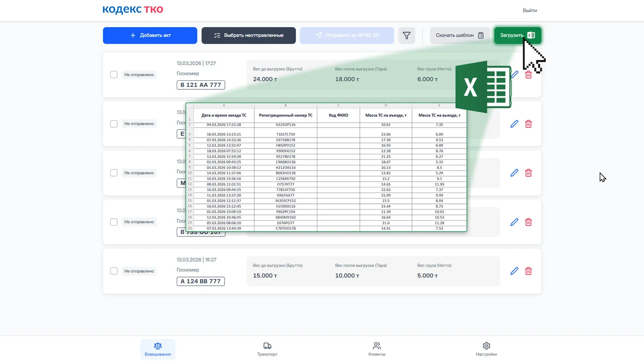Click Отправить во ФГИС (0) button
644x362 pixels.
point(347,35)
